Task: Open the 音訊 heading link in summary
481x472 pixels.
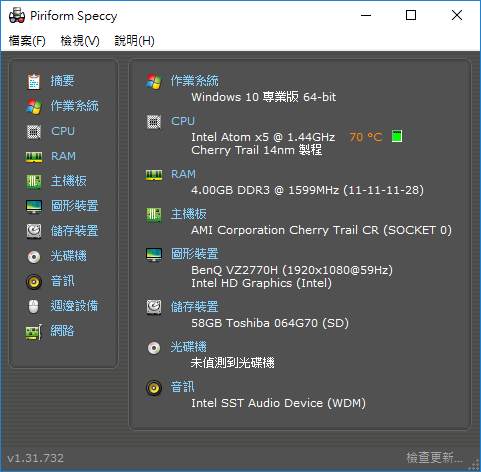Action: click(183, 387)
